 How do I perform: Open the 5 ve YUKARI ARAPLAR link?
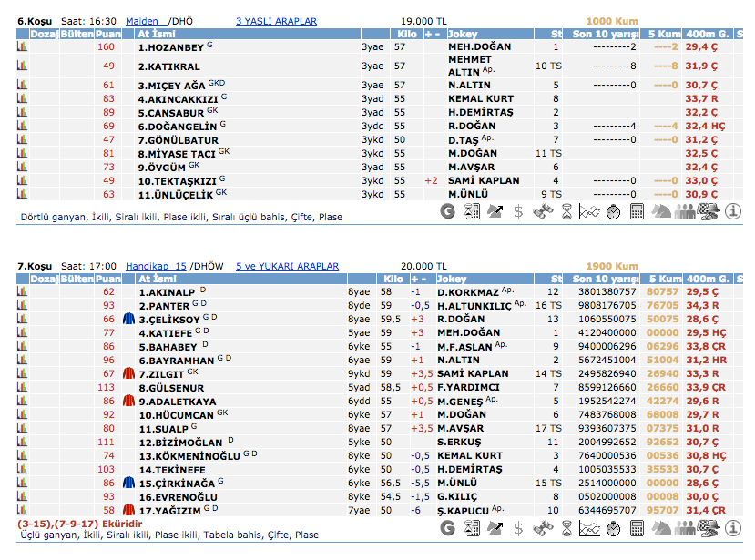click(287, 266)
